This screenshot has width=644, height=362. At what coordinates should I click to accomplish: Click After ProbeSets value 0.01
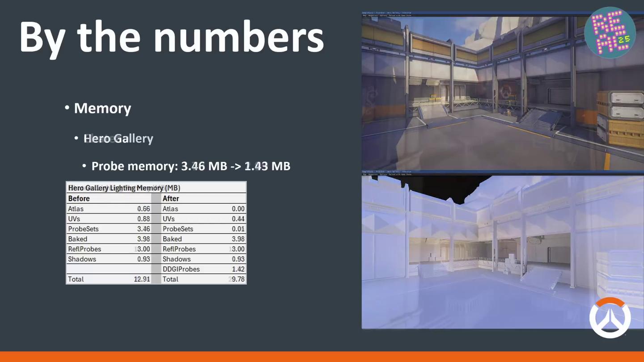click(x=238, y=229)
